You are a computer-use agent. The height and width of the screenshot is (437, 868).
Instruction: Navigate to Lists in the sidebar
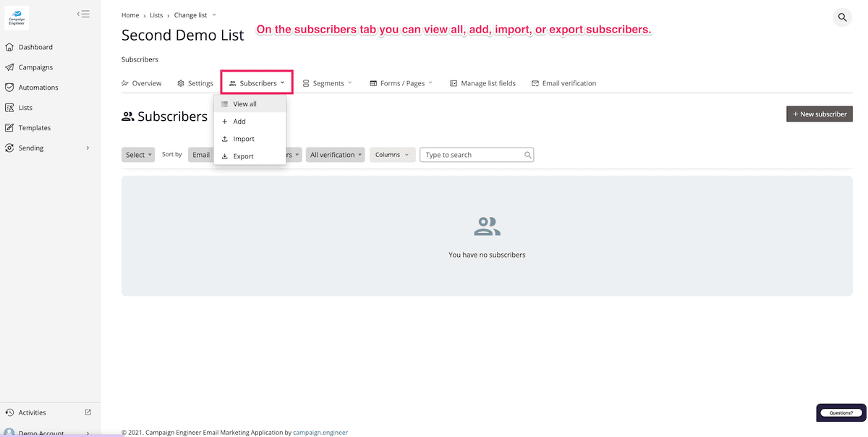[25, 108]
